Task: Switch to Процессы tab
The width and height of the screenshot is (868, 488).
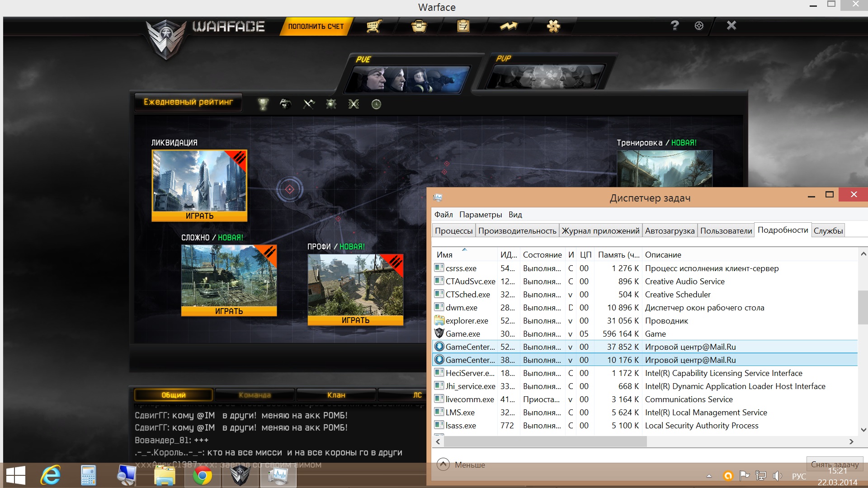Action: [x=453, y=231]
